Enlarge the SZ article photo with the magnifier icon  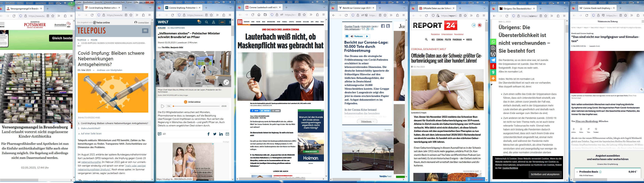click(x=642, y=89)
